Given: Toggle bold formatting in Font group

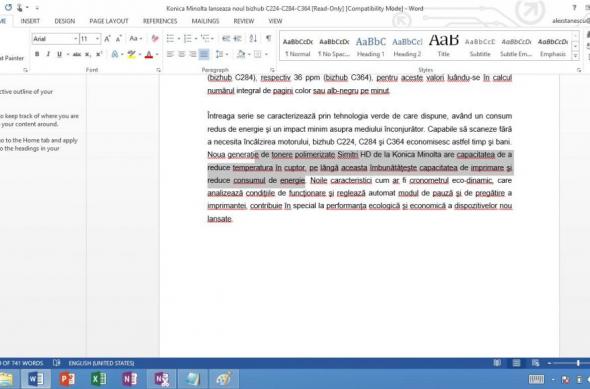Looking at the screenshot, I should coord(37,54).
